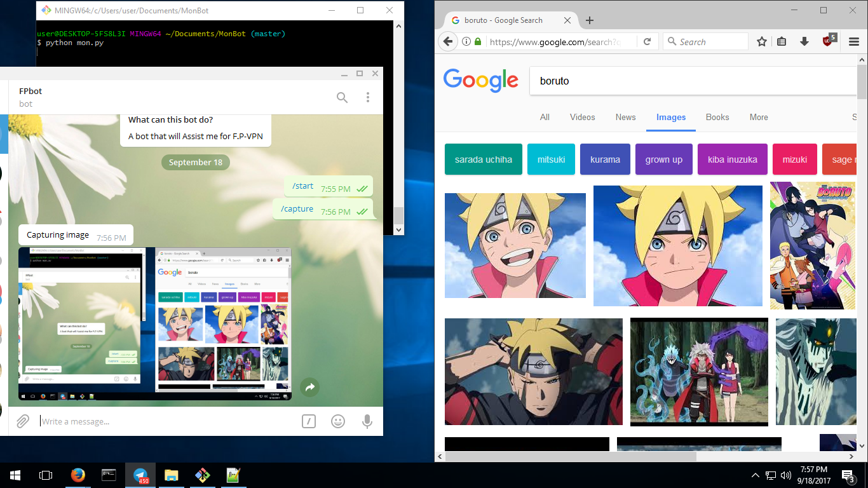The height and width of the screenshot is (488, 868).
Task: Open the Git taskbar icon
Action: coord(203,475)
